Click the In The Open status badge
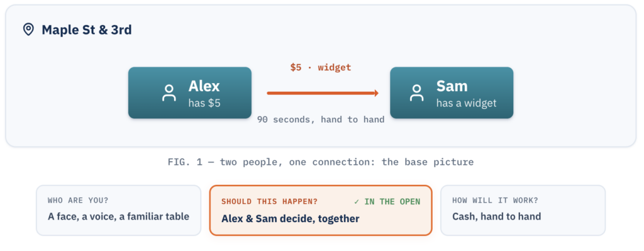Image resolution: width=644 pixels, height=251 pixels. click(387, 202)
